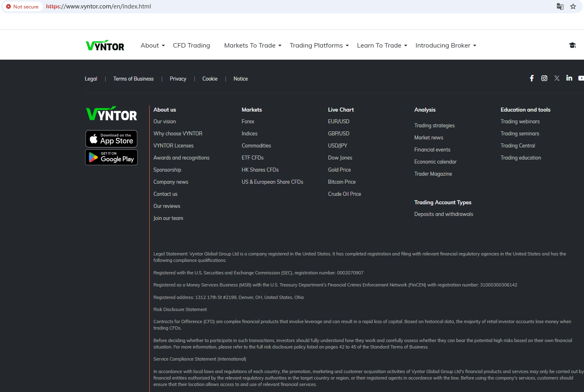
Task: Open Deposits and withdrawals link
Action: coord(444,214)
